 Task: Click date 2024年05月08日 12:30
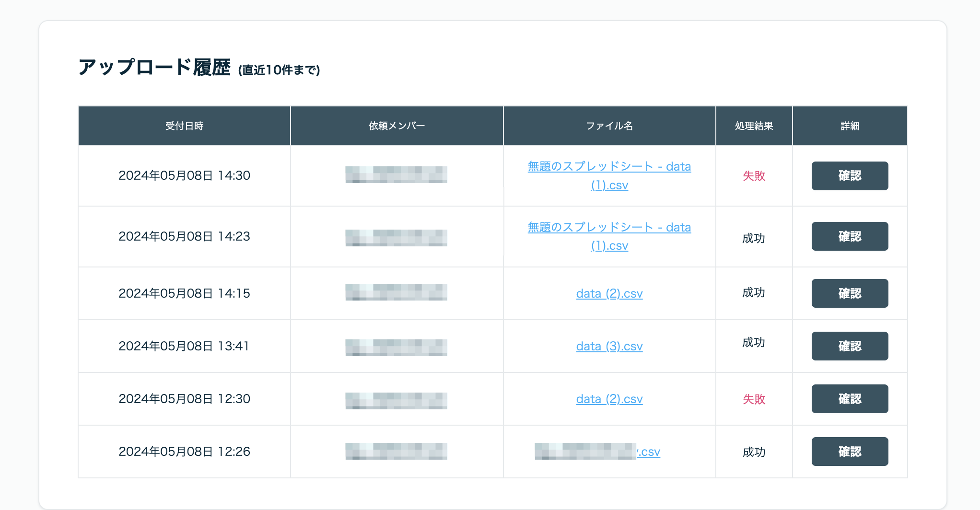click(x=185, y=399)
